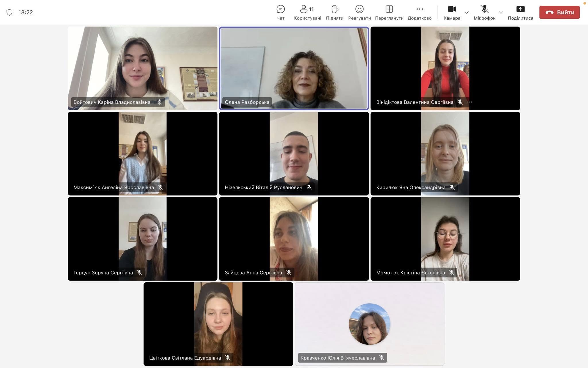Viewport: 588px width, 368px height.
Task: Select Максим`як Ангеліна Ярославівна video tile
Action: click(142, 154)
